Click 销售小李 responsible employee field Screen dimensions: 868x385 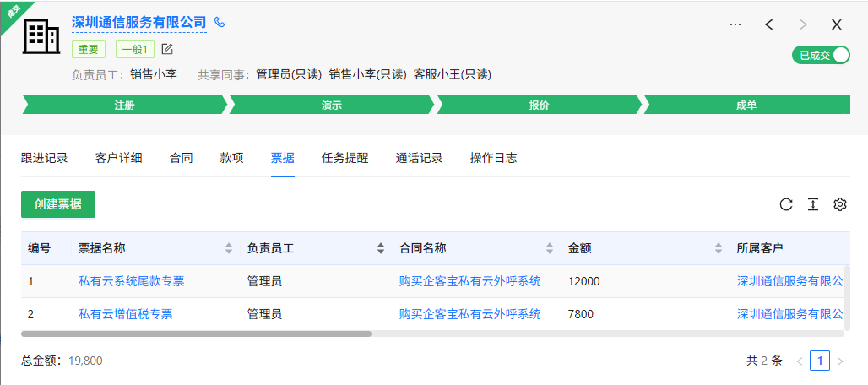point(154,74)
